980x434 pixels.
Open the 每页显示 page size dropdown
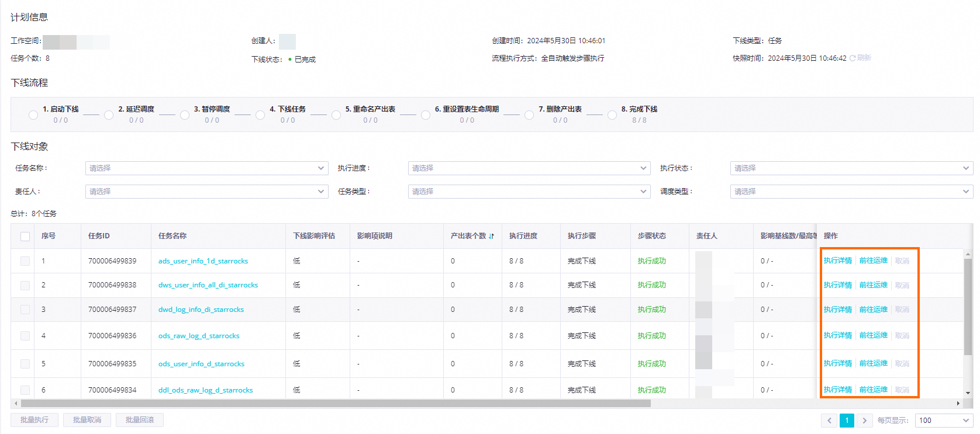(944, 420)
